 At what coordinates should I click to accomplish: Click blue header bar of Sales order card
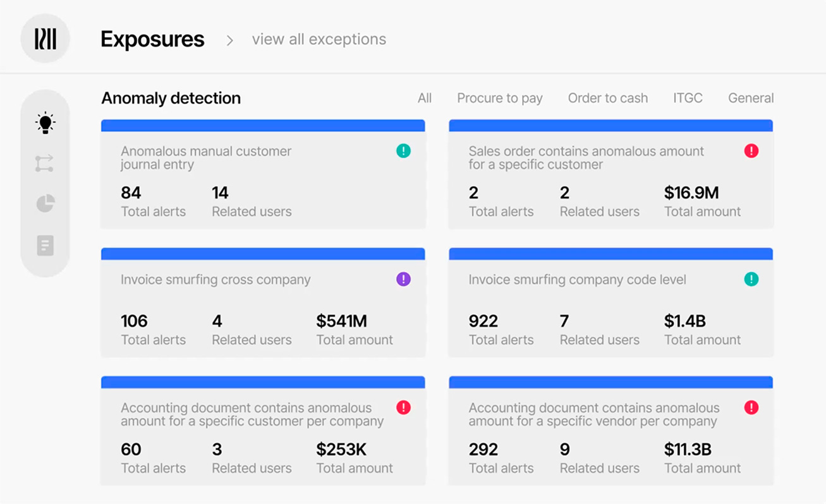coord(610,126)
